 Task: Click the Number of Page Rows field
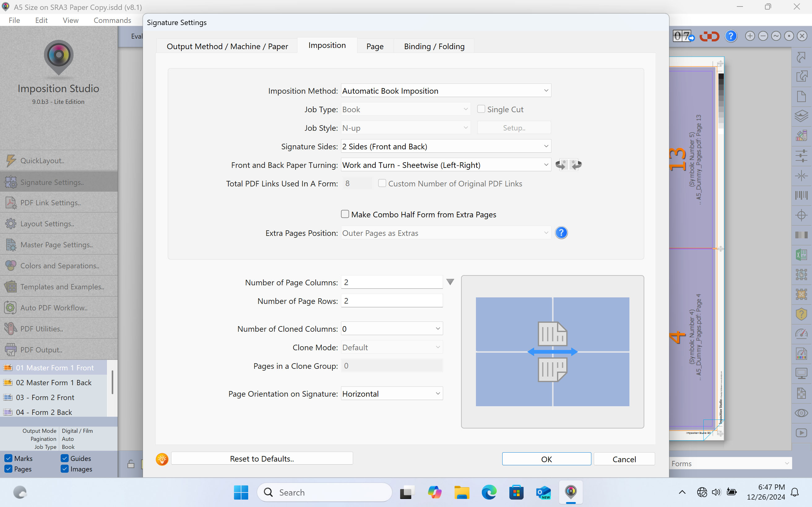tap(391, 301)
